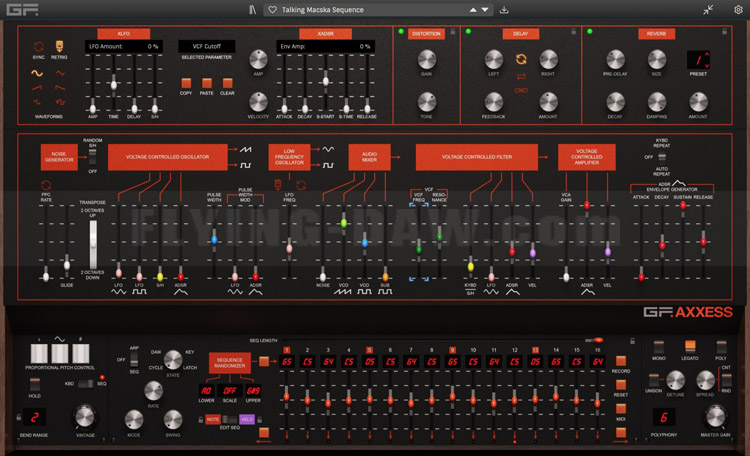Click the Delay section lock icon
This screenshot has height=456, width=750.
[x=574, y=32]
